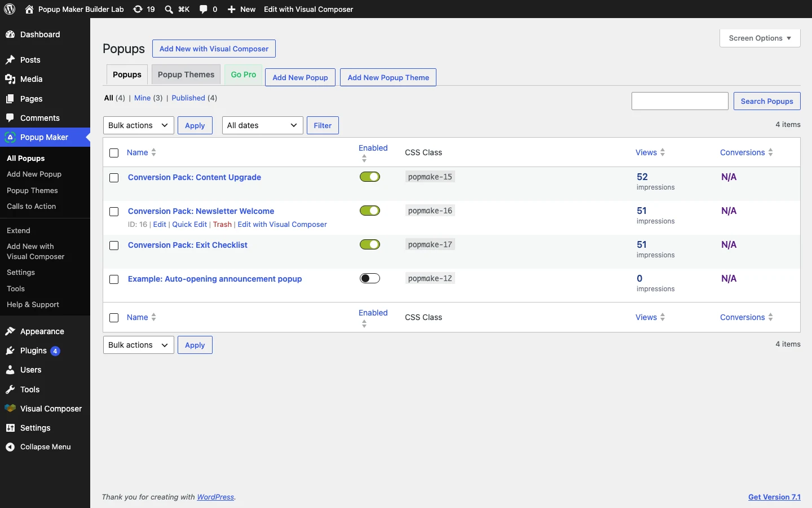Image resolution: width=812 pixels, height=508 pixels.
Task: Check the Content Upgrade popup row
Action: click(114, 178)
